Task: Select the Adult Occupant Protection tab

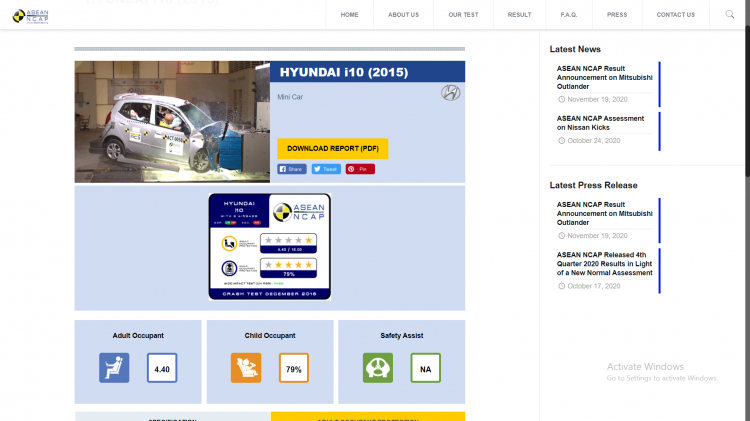Action: point(368,417)
